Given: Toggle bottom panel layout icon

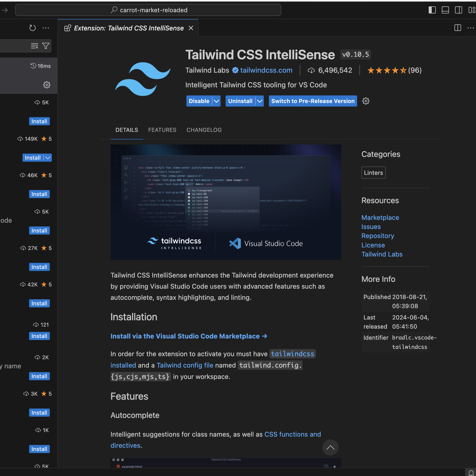Looking at the screenshot, I should click(445, 10).
